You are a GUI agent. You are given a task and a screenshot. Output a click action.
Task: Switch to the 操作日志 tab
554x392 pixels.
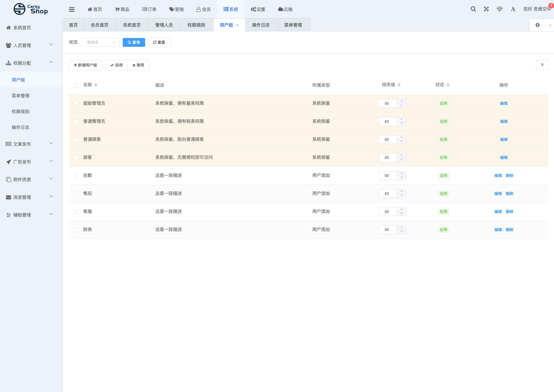coord(261,25)
